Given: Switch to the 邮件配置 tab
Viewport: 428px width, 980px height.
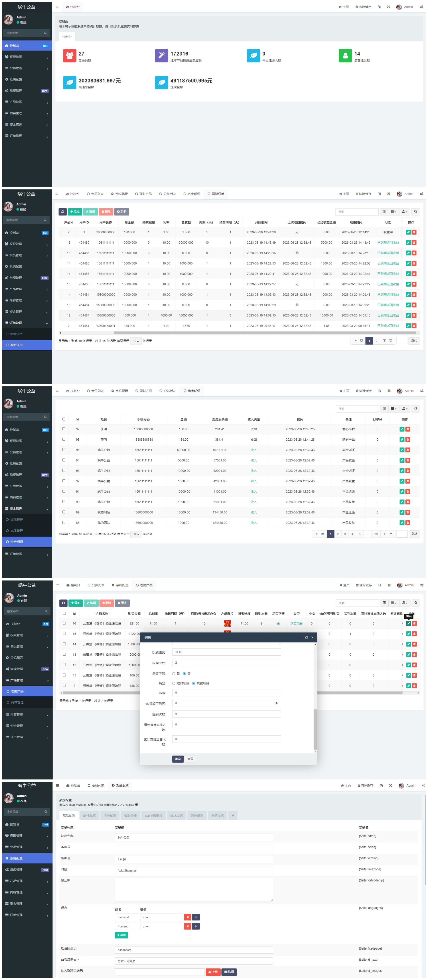Looking at the screenshot, I should coord(89,815).
